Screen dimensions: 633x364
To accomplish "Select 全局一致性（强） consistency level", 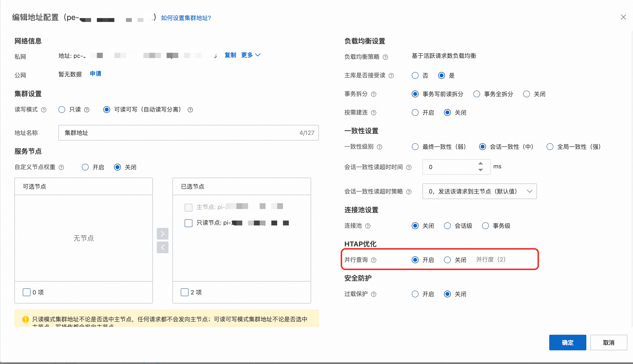I will pos(550,147).
